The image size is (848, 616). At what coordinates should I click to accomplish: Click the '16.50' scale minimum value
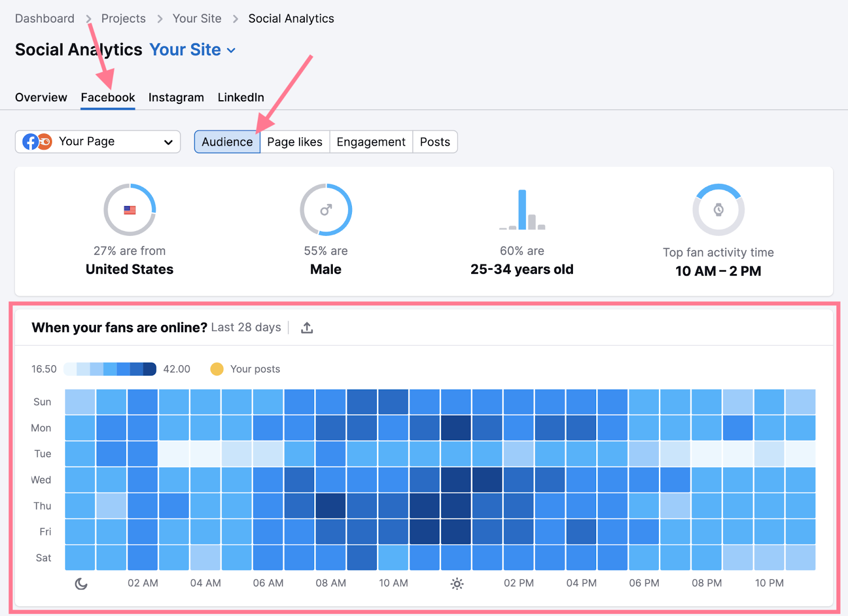[x=44, y=369]
